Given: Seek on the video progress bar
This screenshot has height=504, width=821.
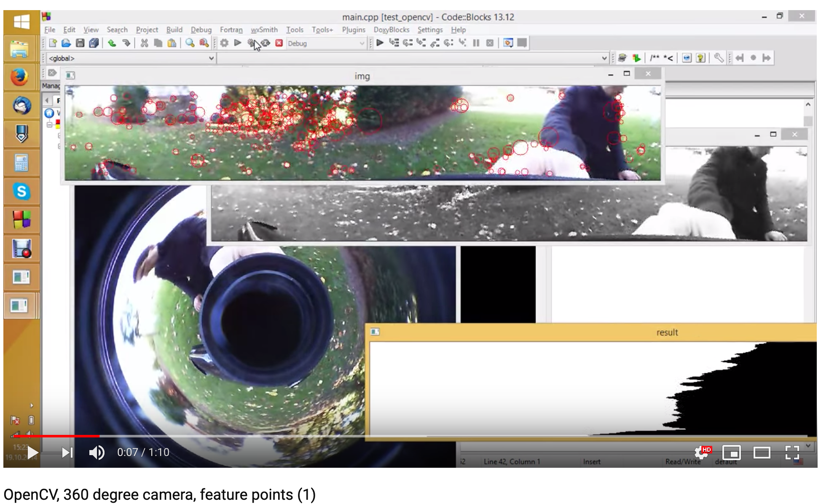Looking at the screenshot, I should [410, 436].
